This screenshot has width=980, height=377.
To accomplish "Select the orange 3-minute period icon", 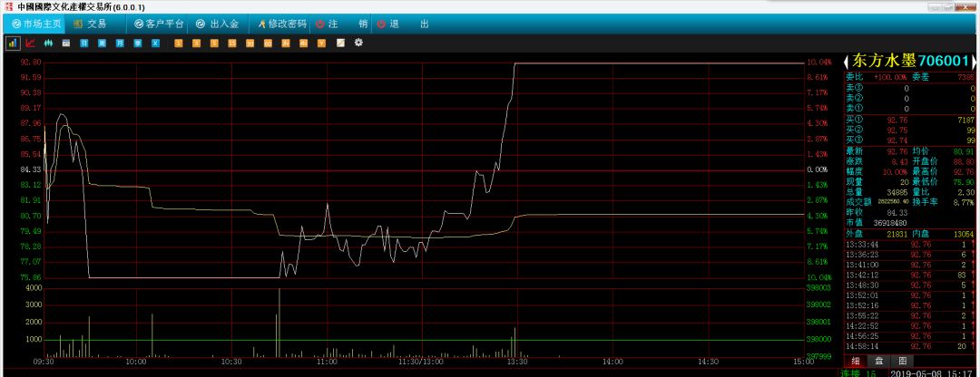I will (x=196, y=43).
